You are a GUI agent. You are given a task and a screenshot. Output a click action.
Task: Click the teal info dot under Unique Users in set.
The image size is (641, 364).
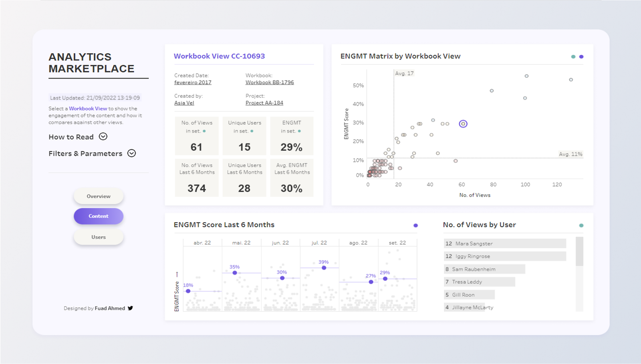point(252,131)
